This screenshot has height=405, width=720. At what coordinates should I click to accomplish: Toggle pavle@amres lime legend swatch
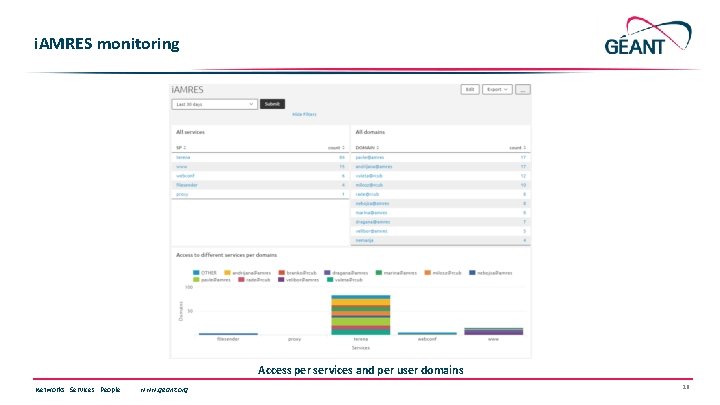196,280
